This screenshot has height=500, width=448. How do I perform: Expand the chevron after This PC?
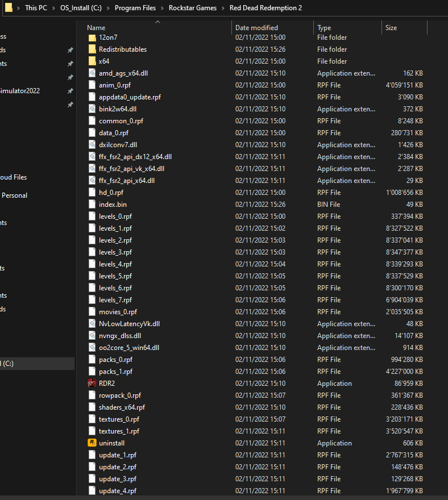54,8
